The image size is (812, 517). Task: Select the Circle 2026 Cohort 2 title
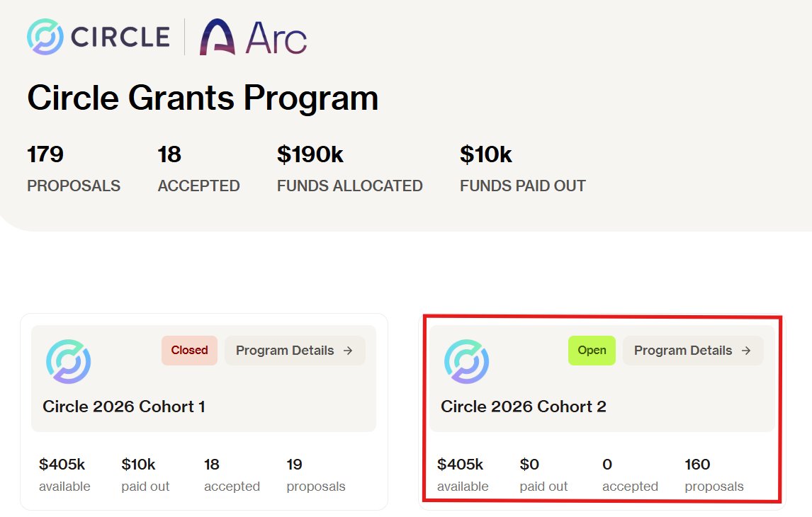pos(524,407)
